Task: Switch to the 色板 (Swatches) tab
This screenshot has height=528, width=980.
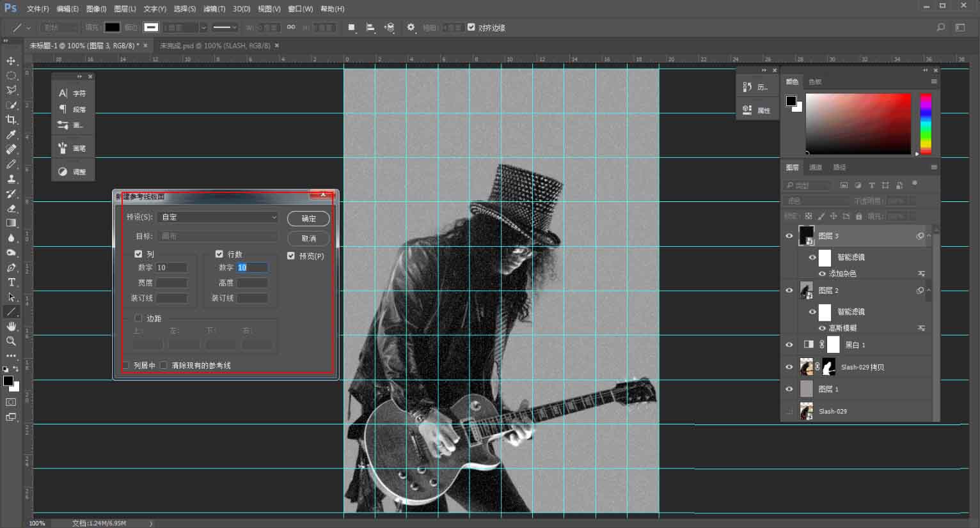Action: pyautogui.click(x=814, y=82)
